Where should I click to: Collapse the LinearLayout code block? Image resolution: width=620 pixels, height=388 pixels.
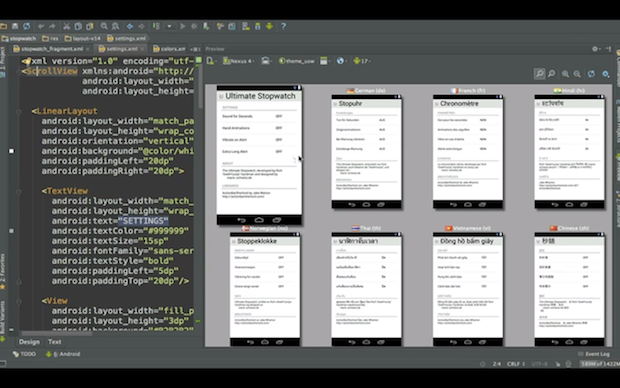(19, 112)
